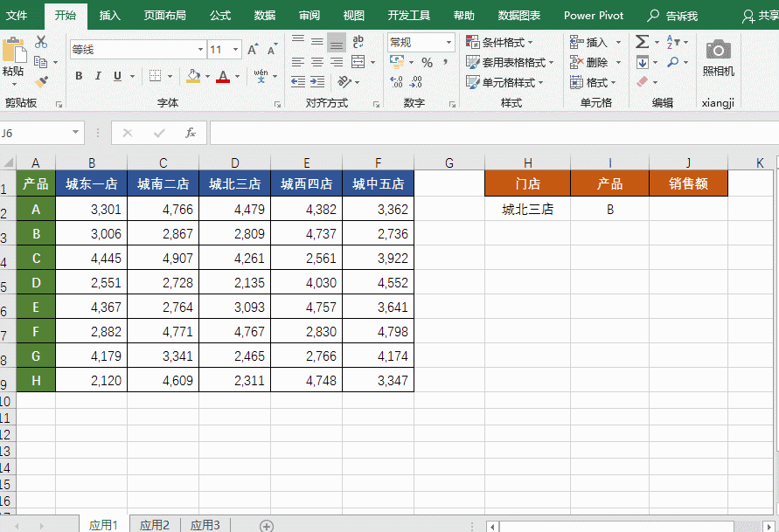Toggle Italic formatting

coord(98,76)
